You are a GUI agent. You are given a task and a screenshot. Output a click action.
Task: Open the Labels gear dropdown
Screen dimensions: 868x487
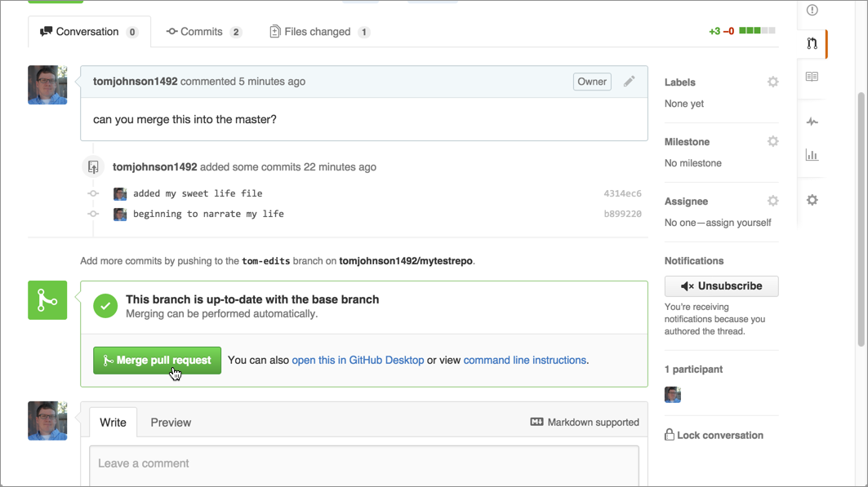point(772,82)
